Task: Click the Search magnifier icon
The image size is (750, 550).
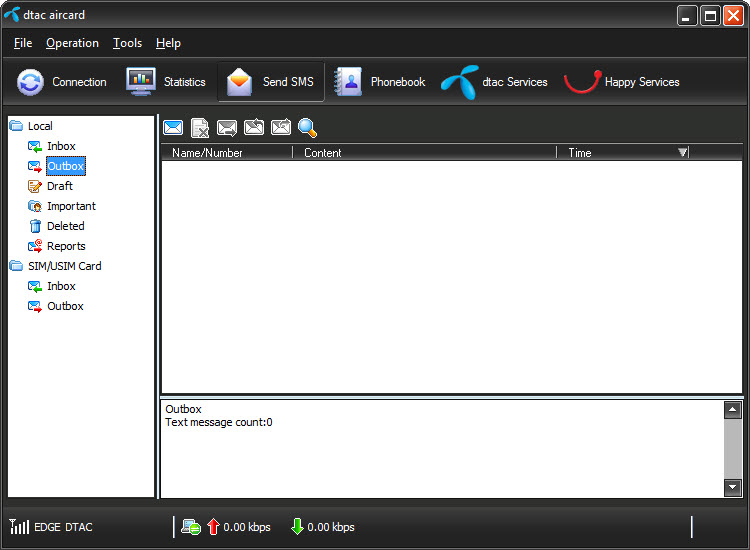Action: click(x=307, y=128)
